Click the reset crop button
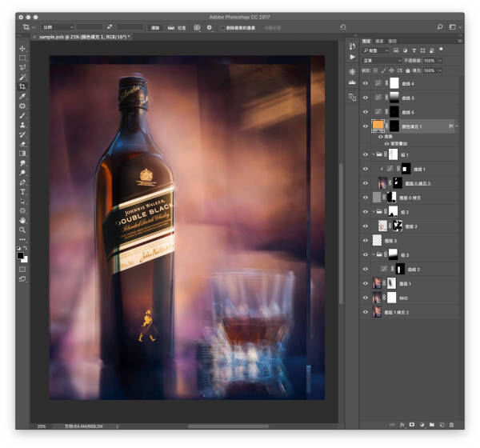 tap(343, 27)
